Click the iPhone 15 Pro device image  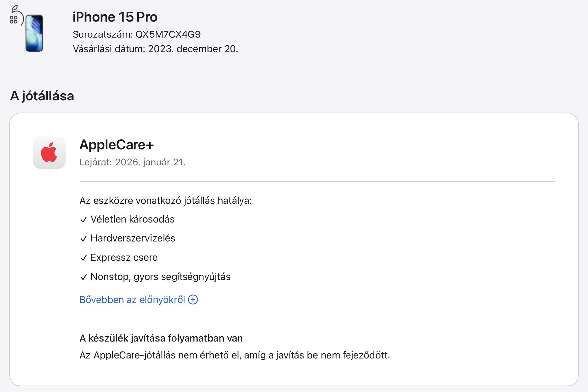(x=34, y=33)
